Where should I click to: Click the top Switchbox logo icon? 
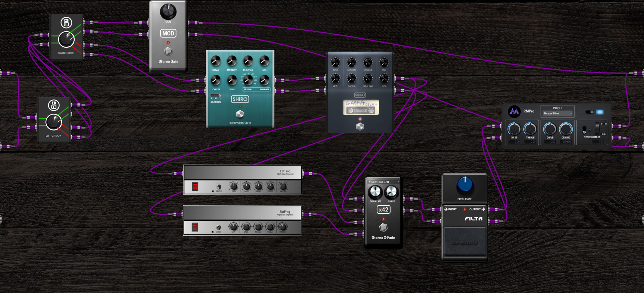(66, 23)
